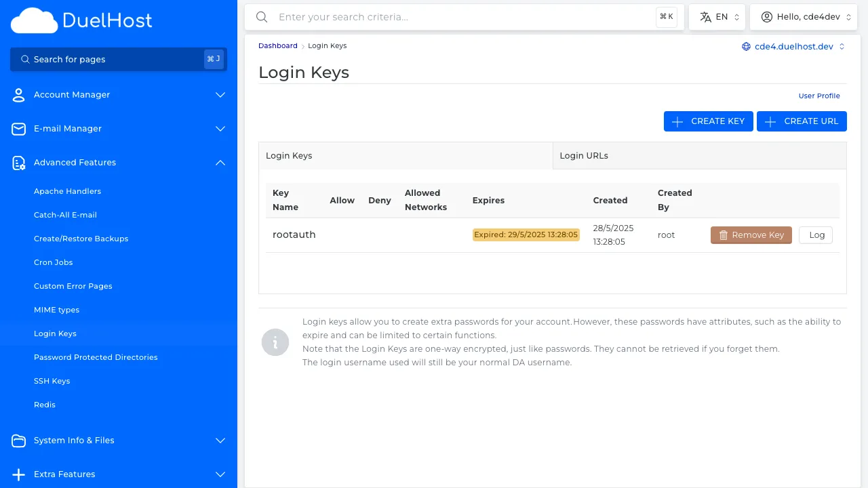868x488 pixels.
Task: Click the magnifier icon in the top search bar
Action: point(262,17)
